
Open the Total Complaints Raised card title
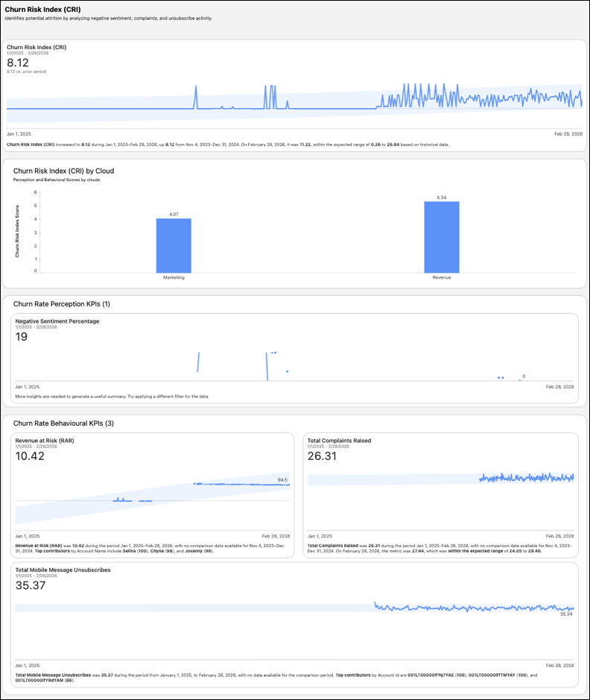[x=339, y=441]
